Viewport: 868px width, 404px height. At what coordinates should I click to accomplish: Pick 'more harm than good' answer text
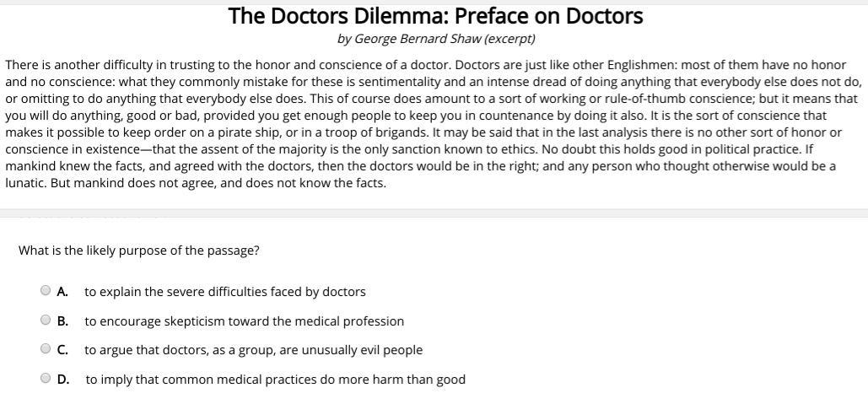point(275,380)
